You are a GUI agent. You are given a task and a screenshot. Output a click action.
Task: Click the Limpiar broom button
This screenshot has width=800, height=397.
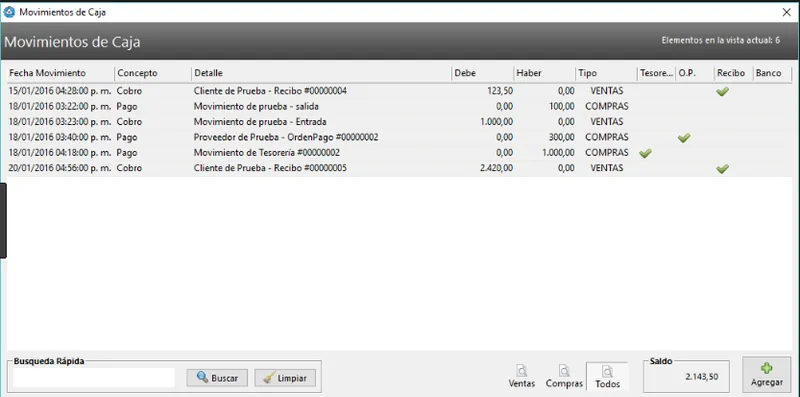point(285,378)
